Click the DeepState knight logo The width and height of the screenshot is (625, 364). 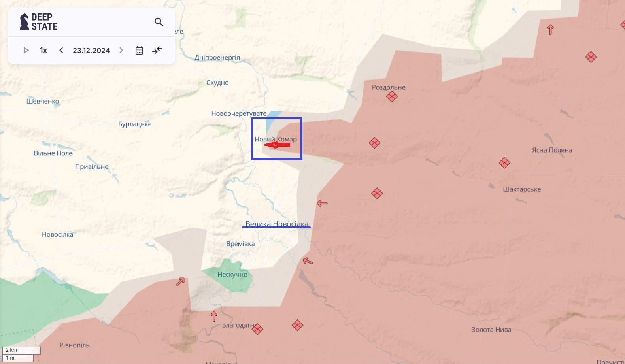[25, 22]
